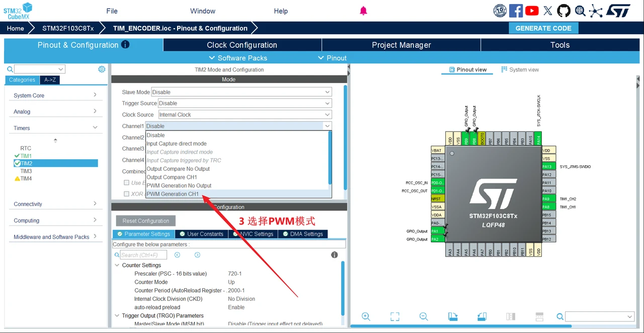Expand the Connectivity category
Screen dimensions: 644x333
55,204
